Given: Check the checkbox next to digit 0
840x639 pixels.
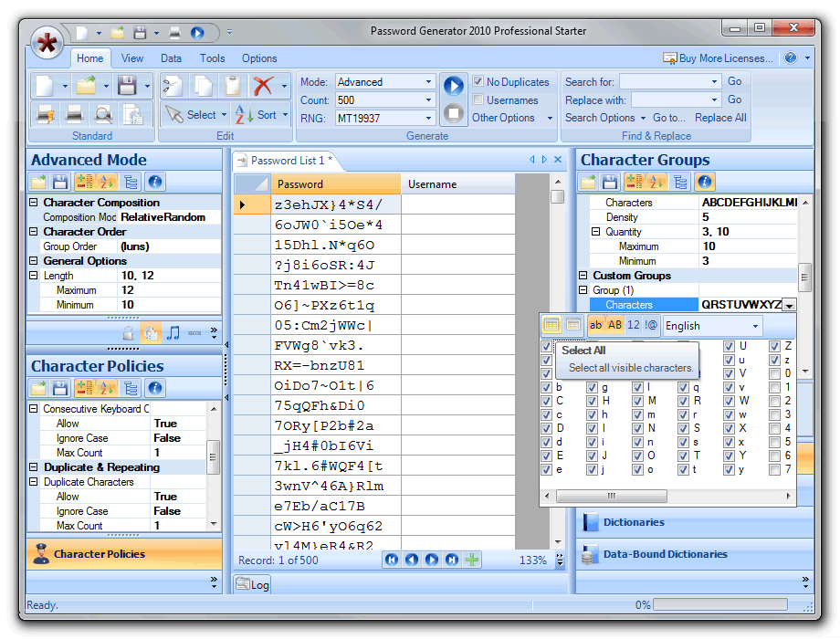Looking at the screenshot, I should point(774,372).
